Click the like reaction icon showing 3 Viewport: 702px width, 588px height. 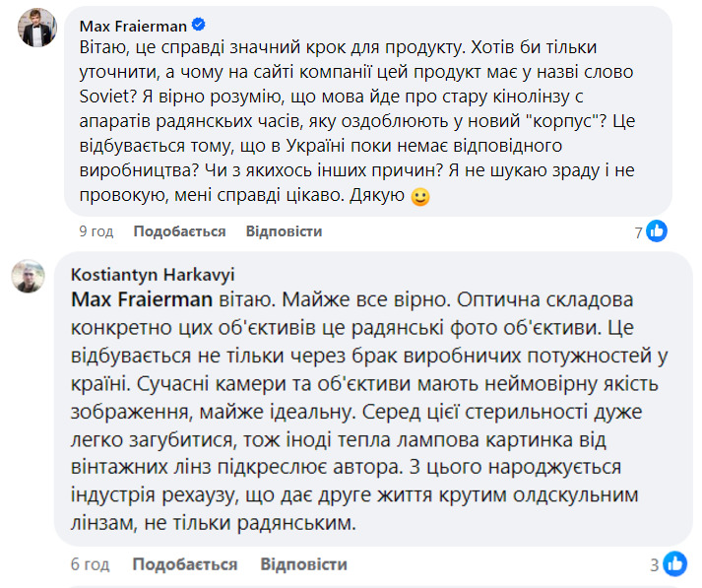coord(674,564)
